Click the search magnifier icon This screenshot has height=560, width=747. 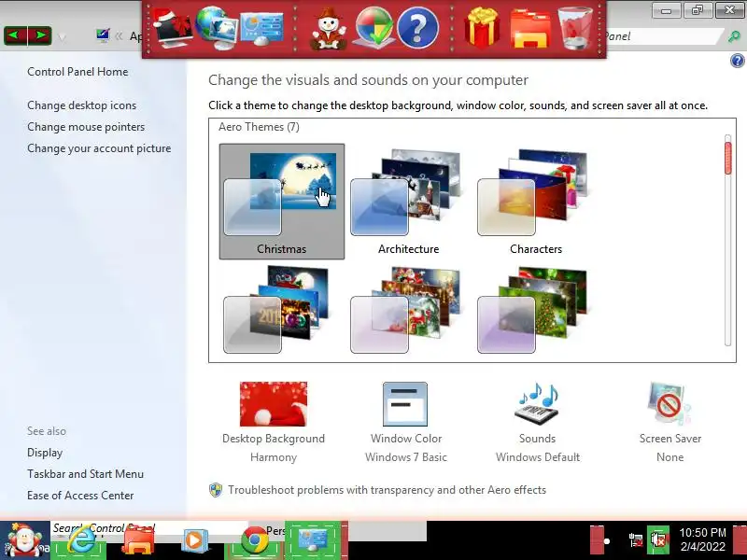coord(734,36)
